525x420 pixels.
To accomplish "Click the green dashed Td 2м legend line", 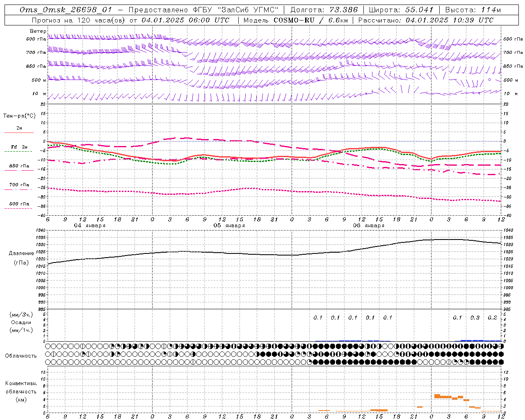I will click(18, 152).
